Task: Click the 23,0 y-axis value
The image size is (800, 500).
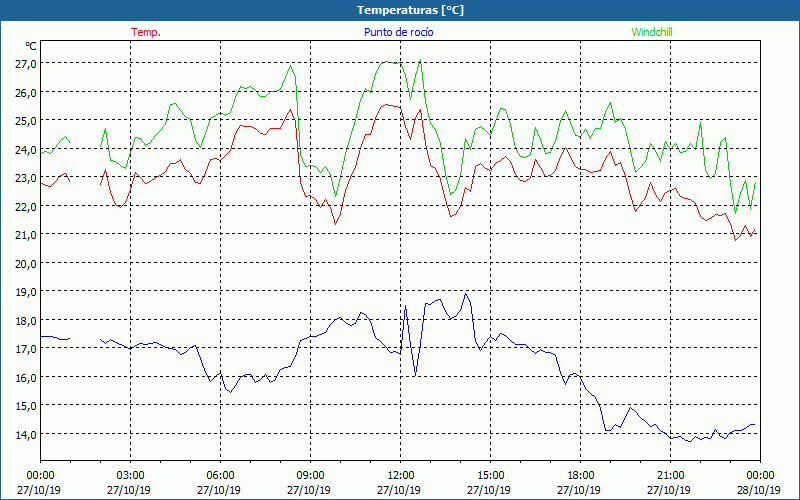Action: click(x=26, y=178)
